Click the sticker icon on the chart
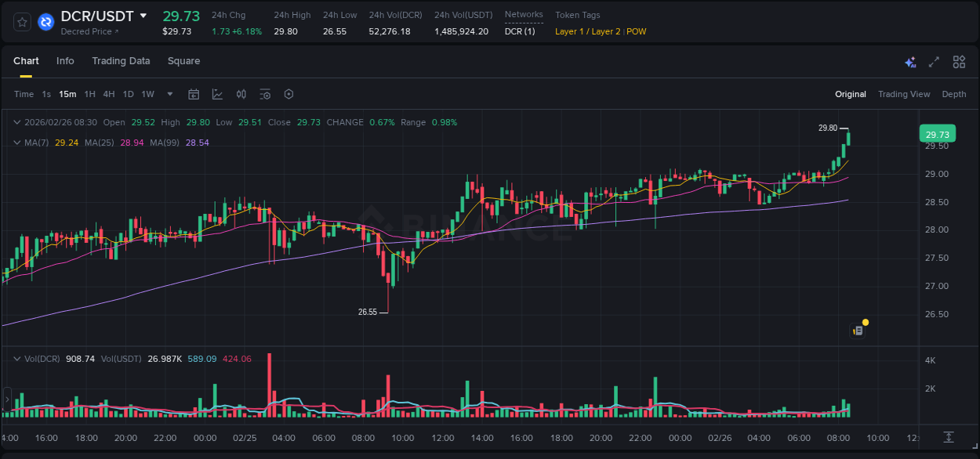Viewport: 980px width, 459px height. (858, 329)
